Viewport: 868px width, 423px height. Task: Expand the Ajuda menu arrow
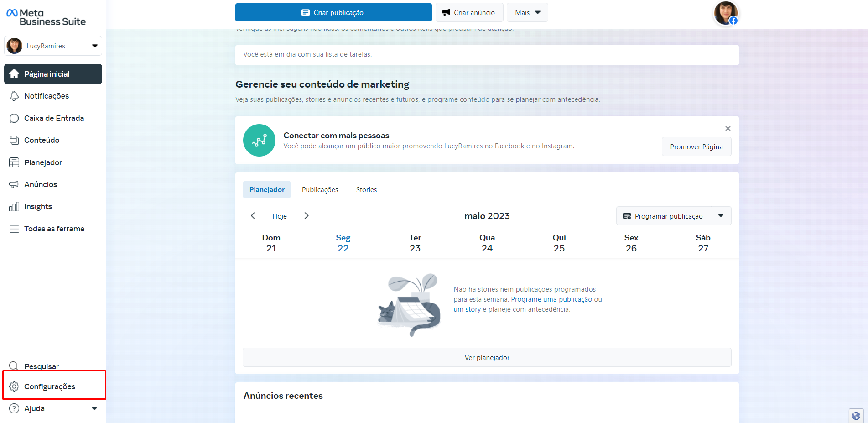pyautogui.click(x=94, y=408)
